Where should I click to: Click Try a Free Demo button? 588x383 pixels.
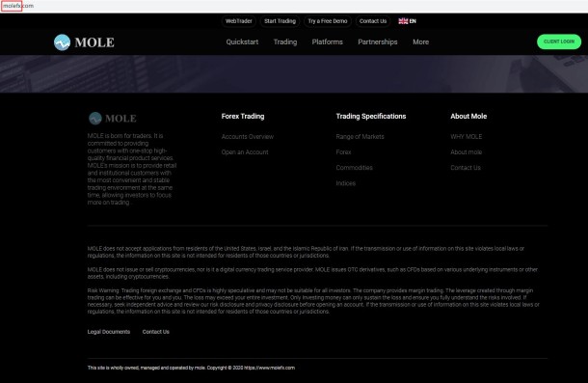click(328, 21)
